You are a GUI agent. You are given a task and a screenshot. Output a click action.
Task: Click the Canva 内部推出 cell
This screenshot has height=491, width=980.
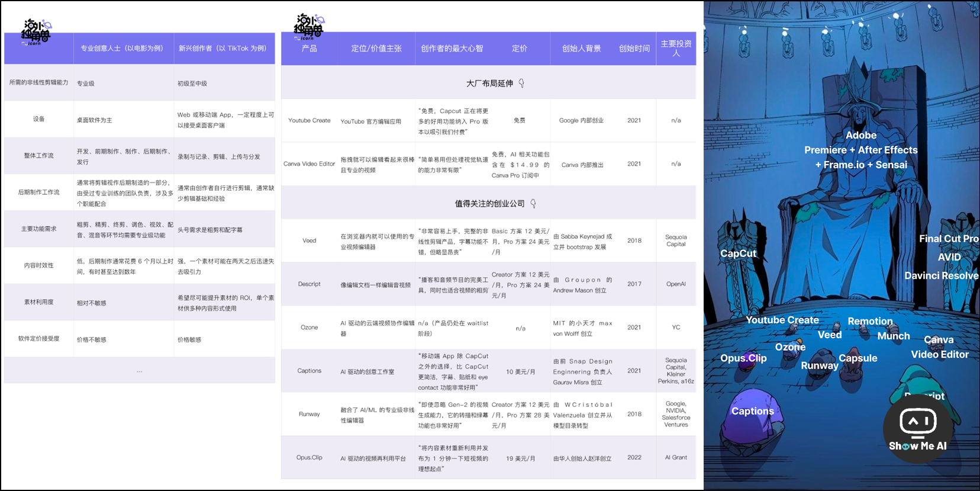pos(583,165)
